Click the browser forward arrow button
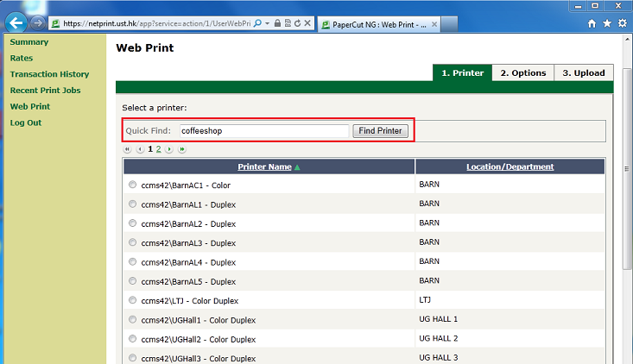Viewport: 633px width, 364px height. tap(39, 23)
